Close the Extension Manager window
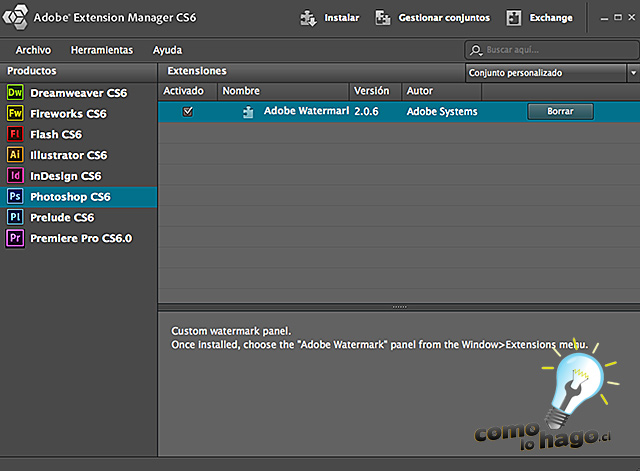 [631, 18]
